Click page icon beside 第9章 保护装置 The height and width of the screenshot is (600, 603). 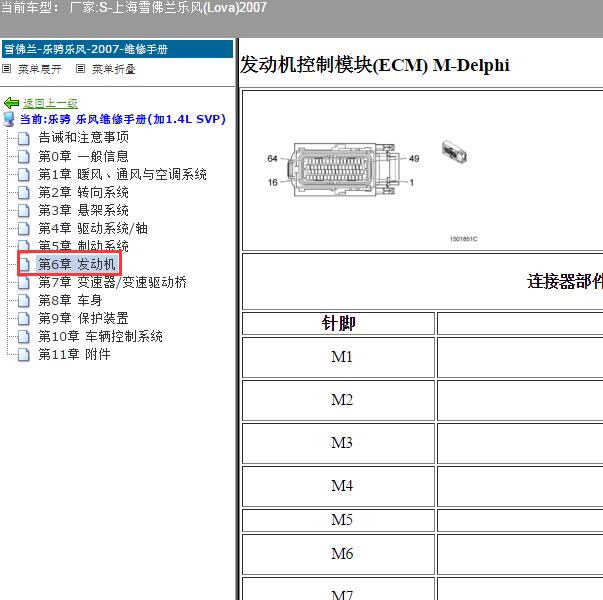click(24, 318)
